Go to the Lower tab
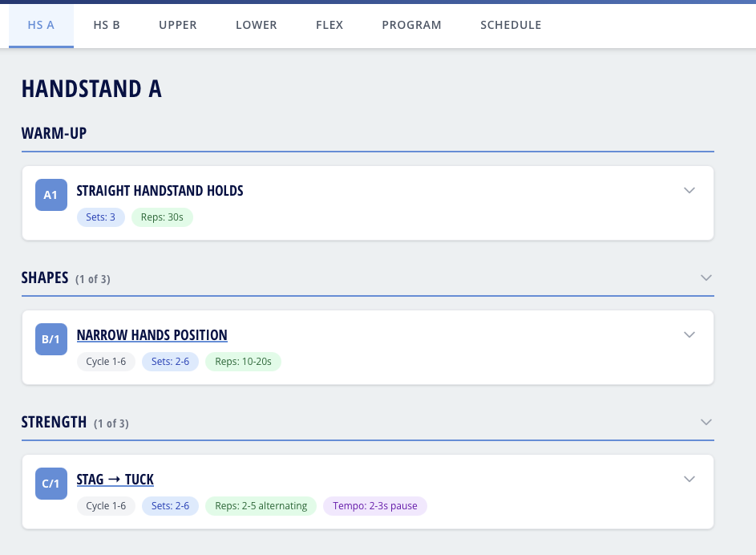The height and width of the screenshot is (555, 756). pos(257,25)
